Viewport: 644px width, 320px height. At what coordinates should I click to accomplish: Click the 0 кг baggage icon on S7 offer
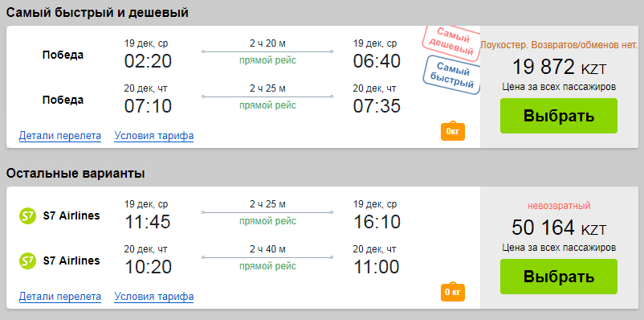point(453,292)
